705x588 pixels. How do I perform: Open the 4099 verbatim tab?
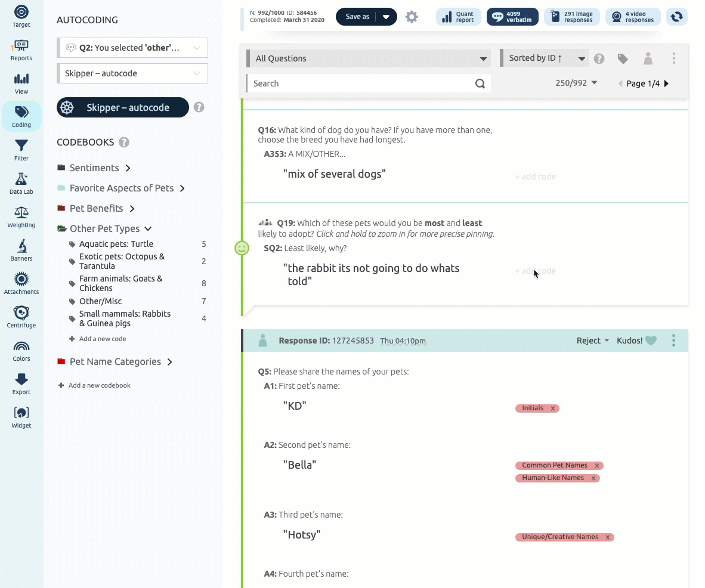(x=512, y=17)
